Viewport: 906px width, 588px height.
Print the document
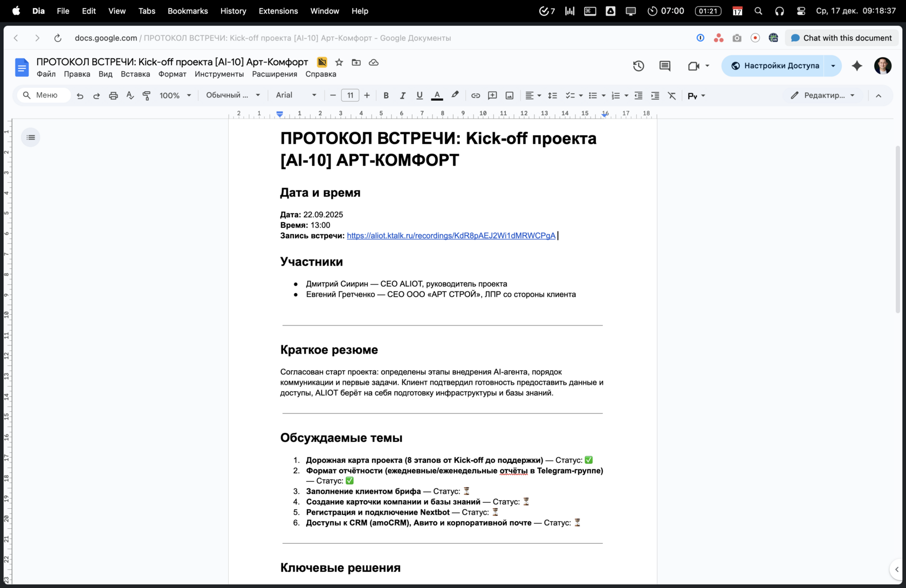click(113, 95)
